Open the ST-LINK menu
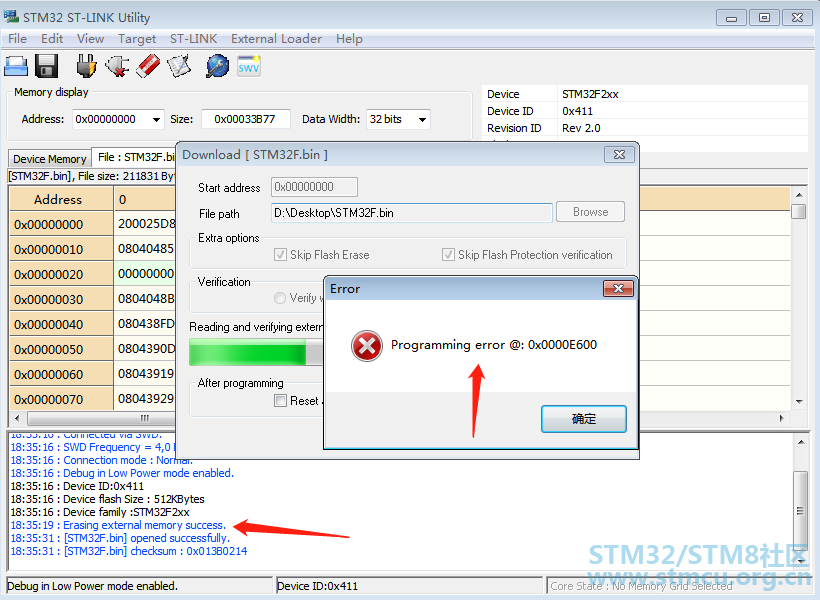Image resolution: width=820 pixels, height=600 pixels. [193, 39]
